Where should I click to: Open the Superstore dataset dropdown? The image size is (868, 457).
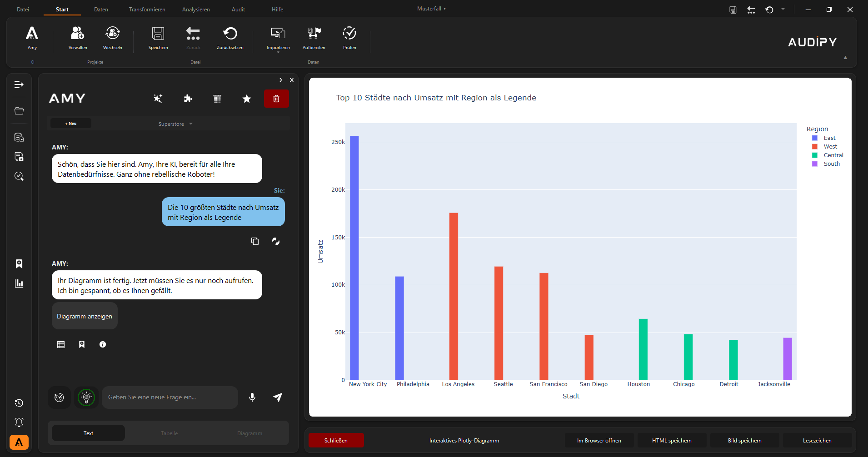click(175, 124)
